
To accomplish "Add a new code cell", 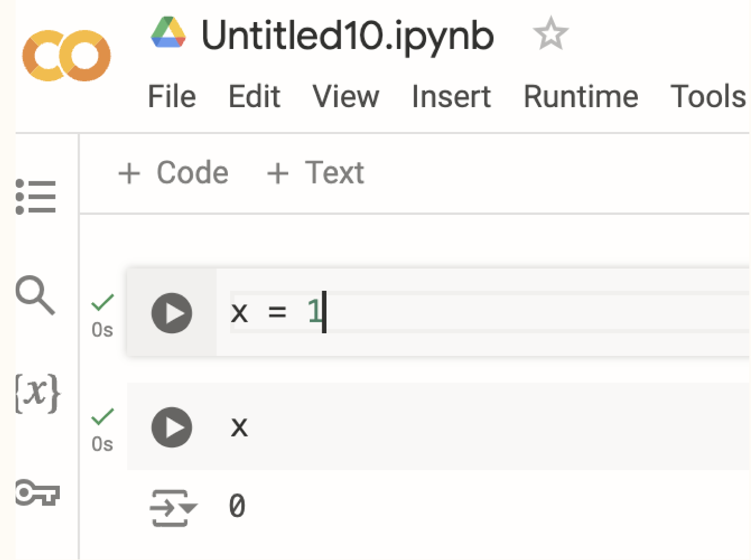I will [x=173, y=173].
